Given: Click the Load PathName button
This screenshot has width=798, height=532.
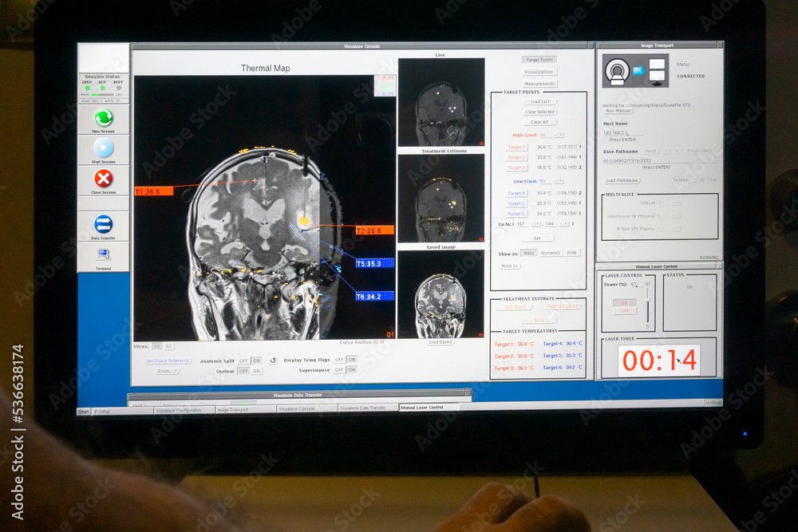Looking at the screenshot, I should (622, 180).
